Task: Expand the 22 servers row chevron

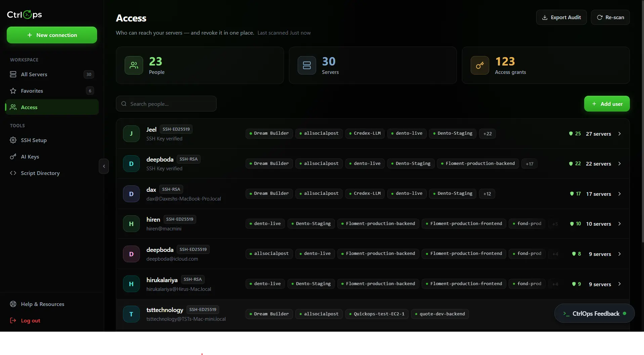Action: coord(619,164)
